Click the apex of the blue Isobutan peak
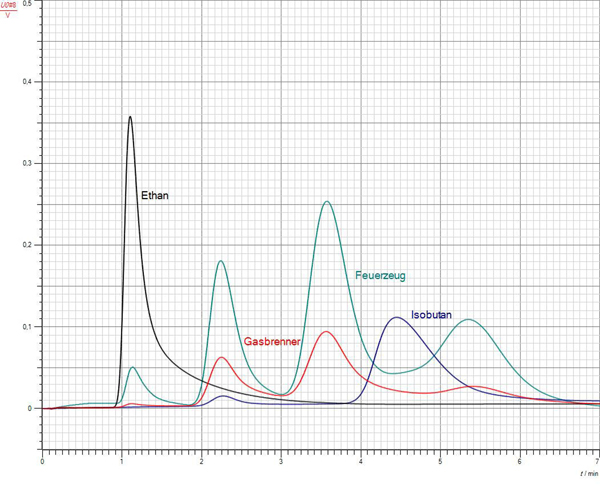 (397, 318)
